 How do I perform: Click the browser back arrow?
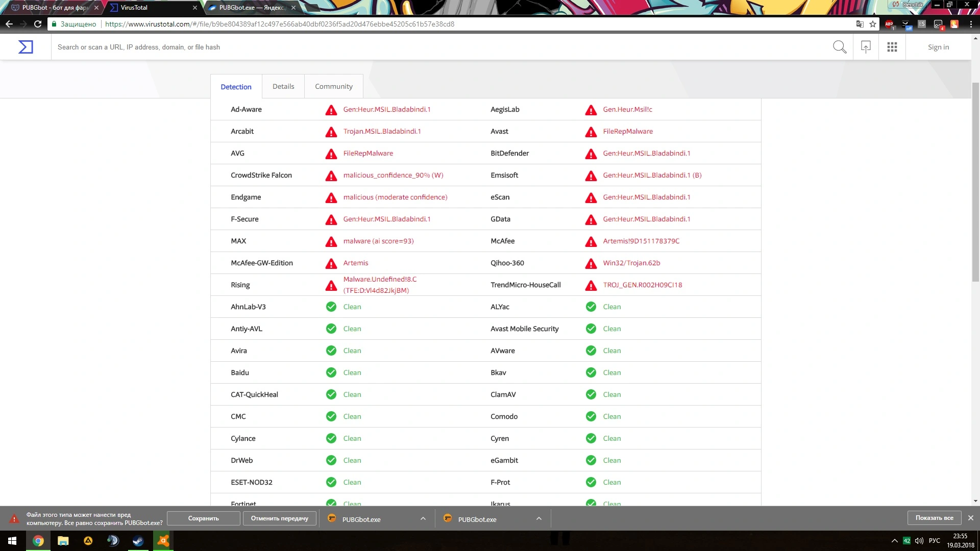tap(9, 24)
